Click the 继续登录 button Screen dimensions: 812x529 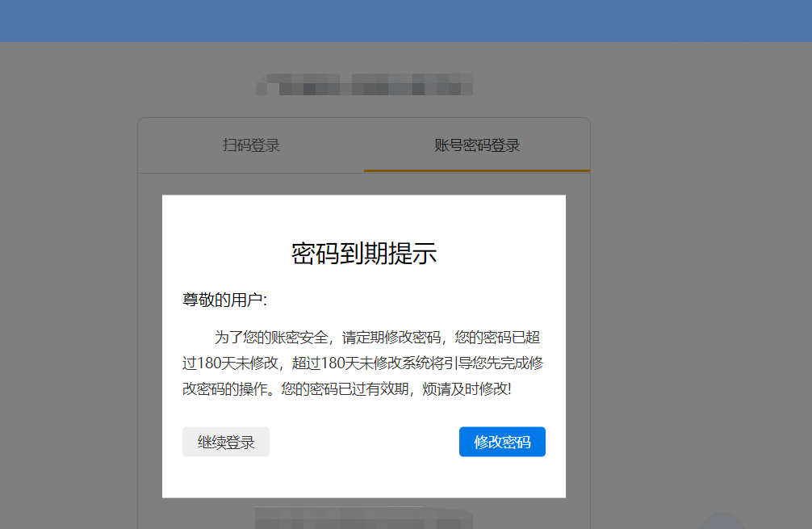226,442
